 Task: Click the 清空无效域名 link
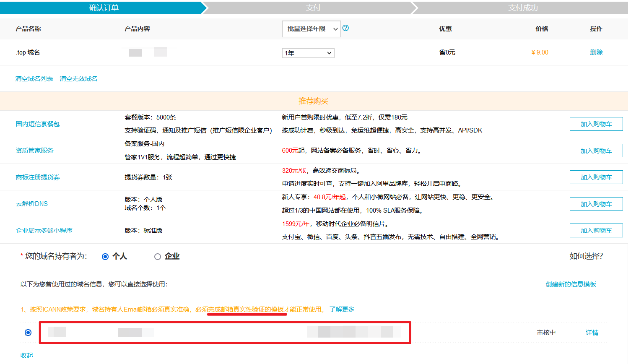tap(78, 79)
